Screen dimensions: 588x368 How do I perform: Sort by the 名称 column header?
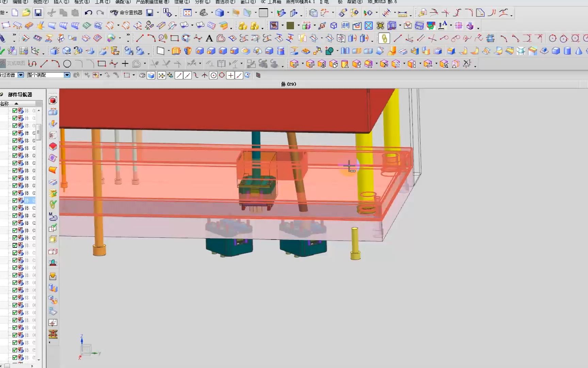pos(18,103)
